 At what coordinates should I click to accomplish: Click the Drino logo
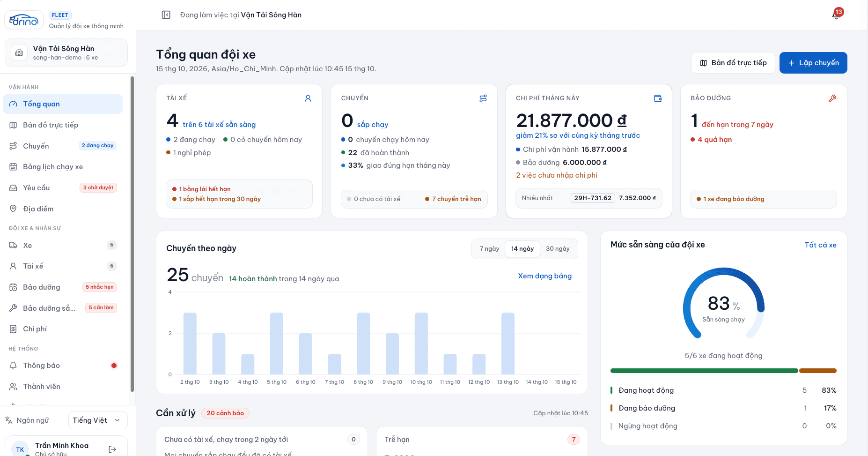click(24, 20)
